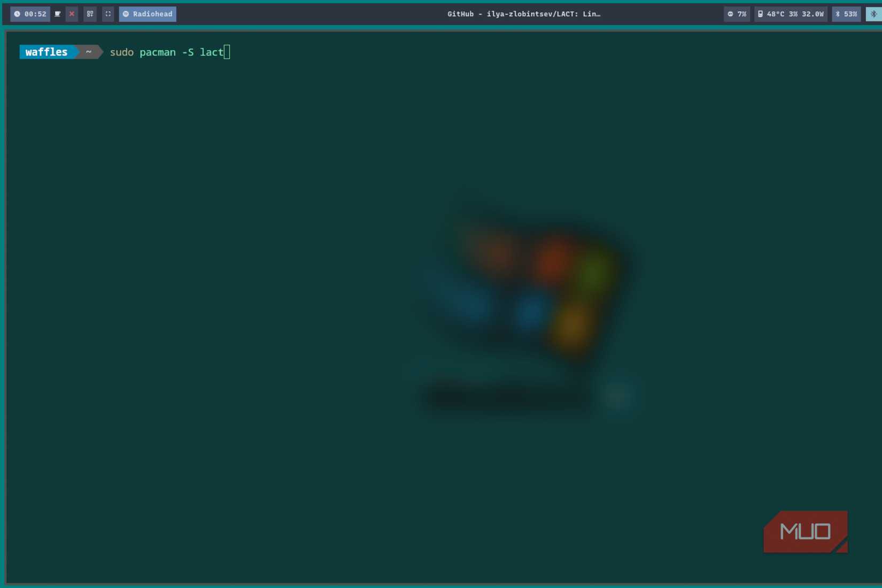Screen dimensions: 882x588
Task: Click the 7% CPU usage module
Action: click(x=737, y=14)
